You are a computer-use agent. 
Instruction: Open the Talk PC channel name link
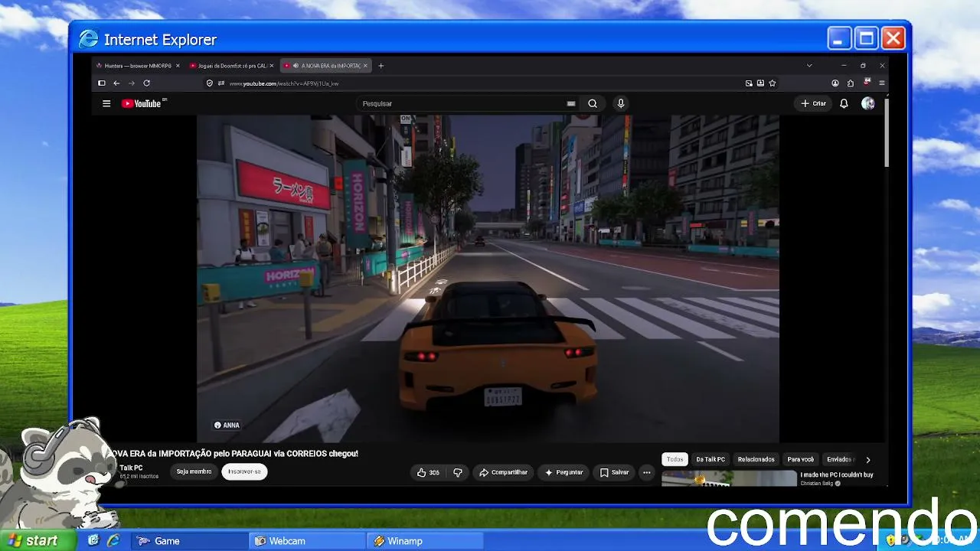point(131,468)
